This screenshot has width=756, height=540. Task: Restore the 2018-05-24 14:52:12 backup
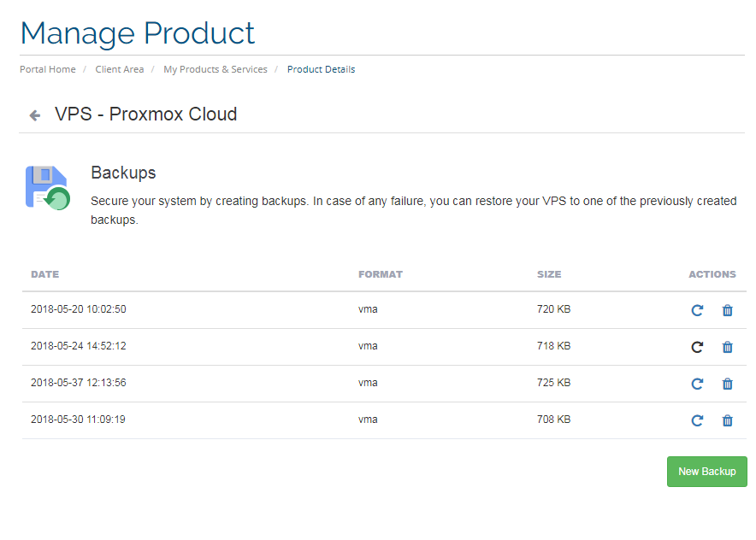(x=697, y=347)
